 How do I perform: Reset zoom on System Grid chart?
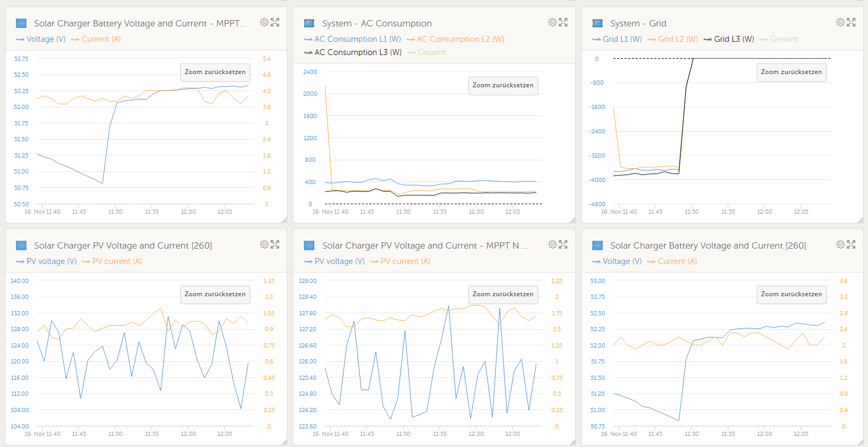791,72
